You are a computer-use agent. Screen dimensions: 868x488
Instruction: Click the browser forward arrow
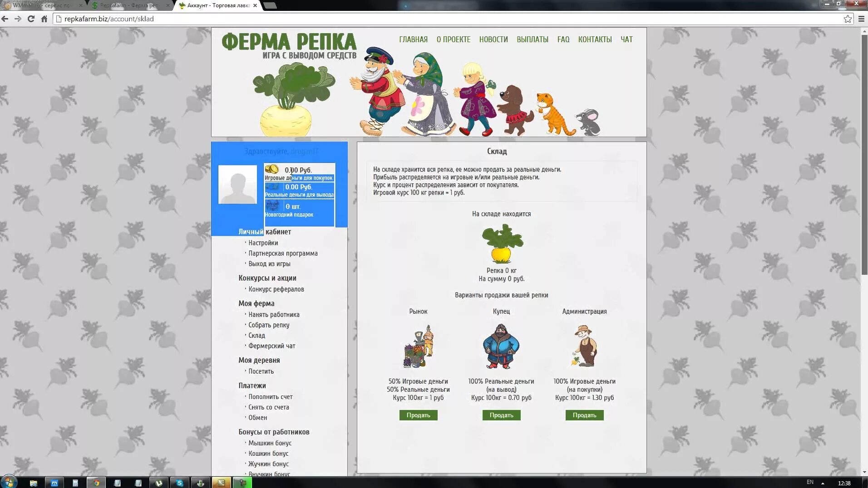(18, 19)
